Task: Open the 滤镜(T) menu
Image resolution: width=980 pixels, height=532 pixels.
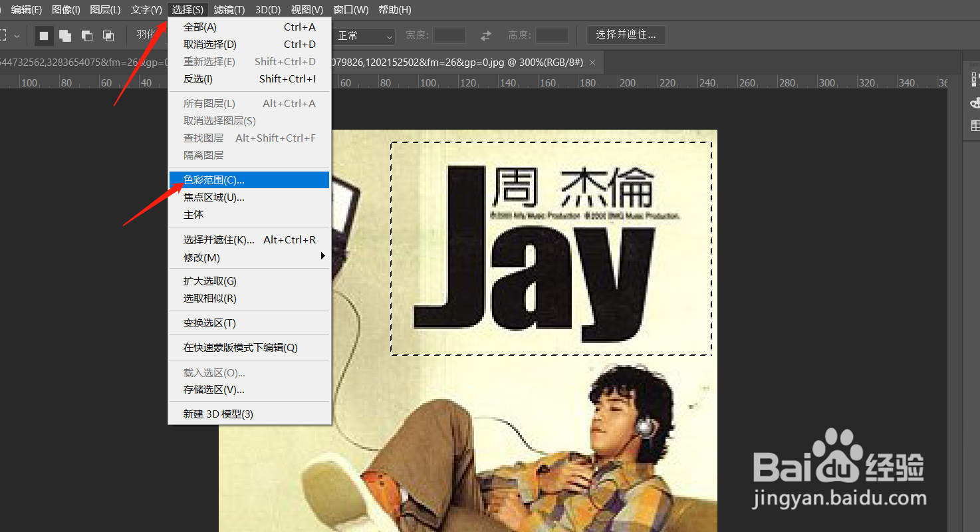Action: click(x=229, y=10)
